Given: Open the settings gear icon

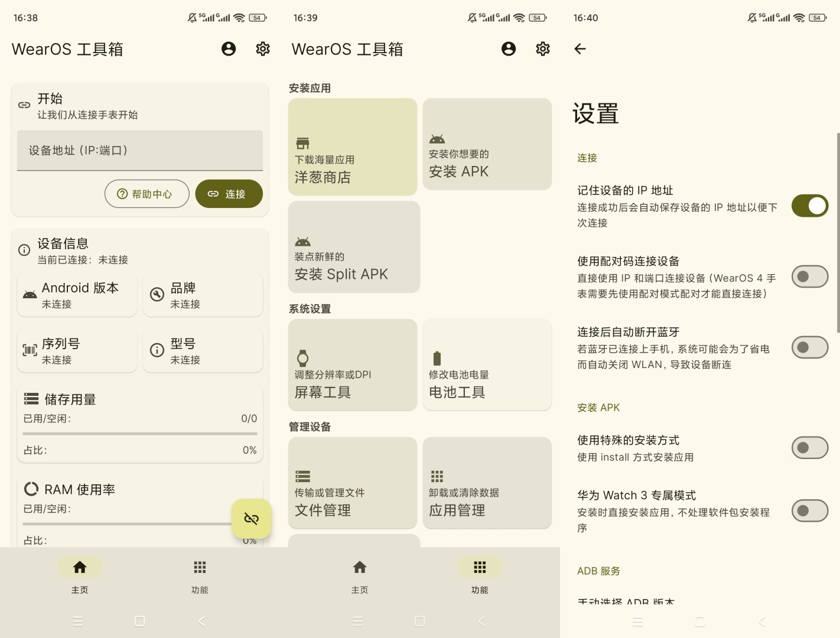Looking at the screenshot, I should click(x=263, y=49).
